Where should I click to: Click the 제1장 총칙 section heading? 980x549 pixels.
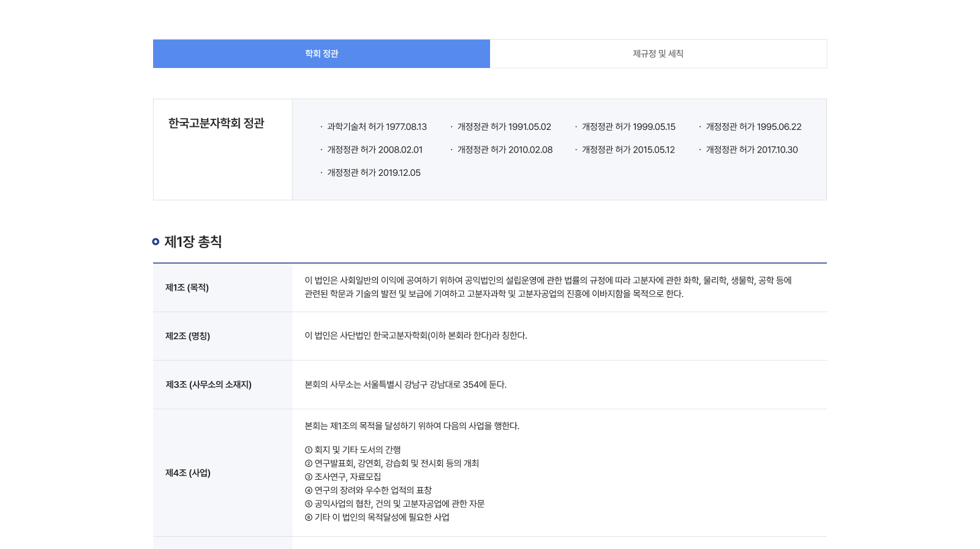pos(193,242)
